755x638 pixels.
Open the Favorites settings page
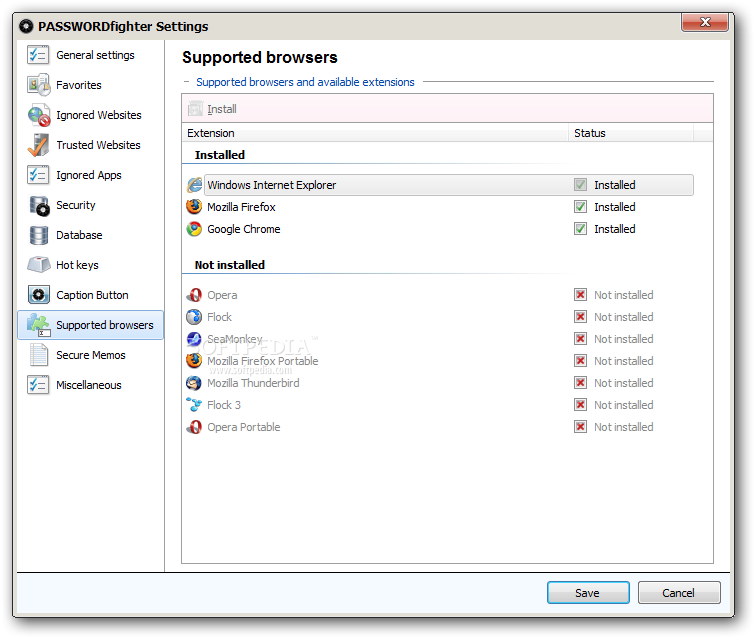pos(91,85)
